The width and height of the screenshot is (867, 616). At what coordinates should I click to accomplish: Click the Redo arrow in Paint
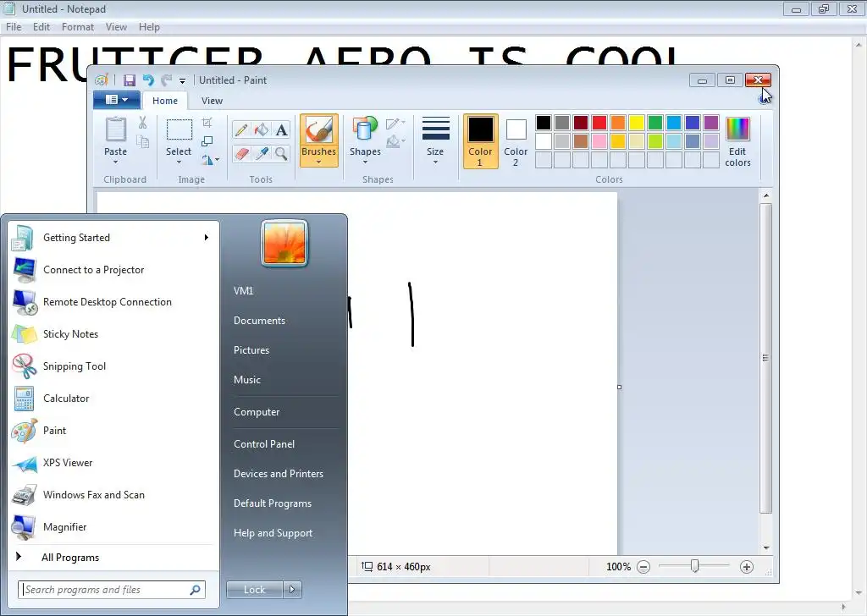click(166, 80)
